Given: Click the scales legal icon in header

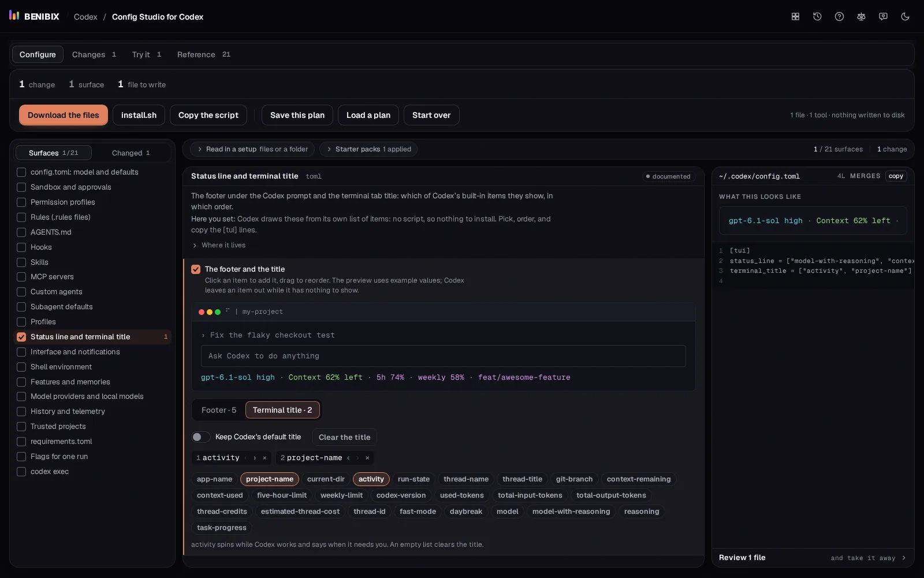Looking at the screenshot, I should pyautogui.click(x=861, y=17).
